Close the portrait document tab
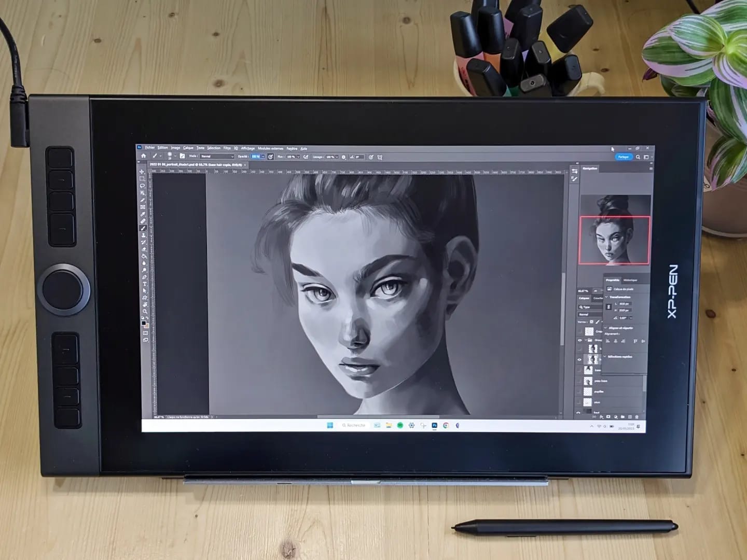This screenshot has width=747, height=560. (x=245, y=165)
